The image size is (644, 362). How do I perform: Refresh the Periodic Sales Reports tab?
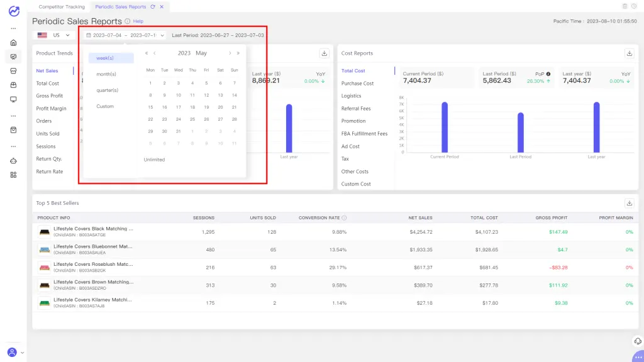(153, 6)
